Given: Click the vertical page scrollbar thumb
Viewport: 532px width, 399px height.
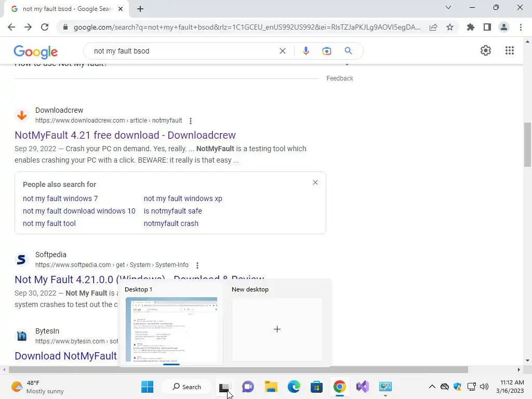Looking at the screenshot, I should click(527, 144).
